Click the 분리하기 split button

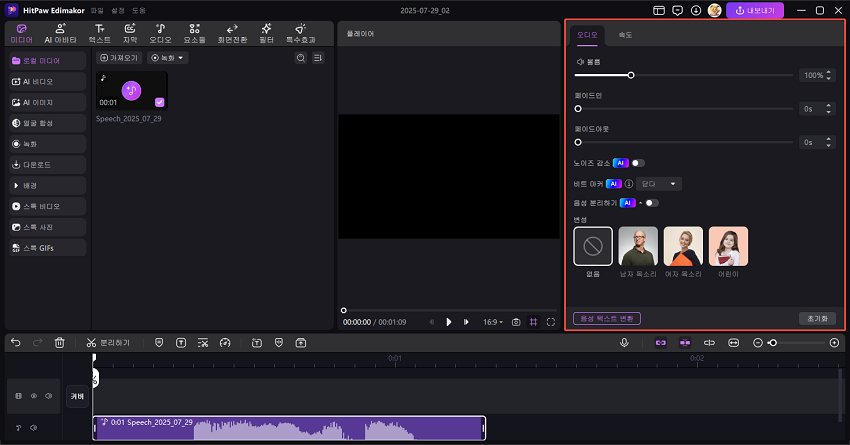click(108, 343)
